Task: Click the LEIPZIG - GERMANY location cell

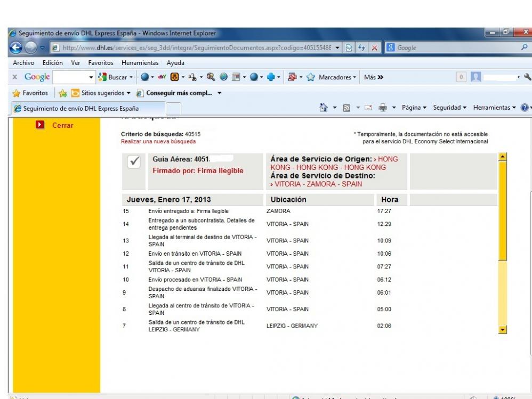Action: (x=292, y=326)
